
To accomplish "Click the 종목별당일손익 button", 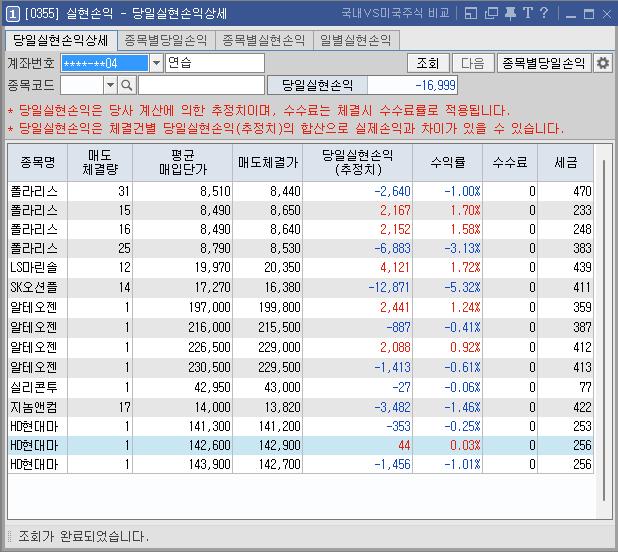I will [x=544, y=63].
